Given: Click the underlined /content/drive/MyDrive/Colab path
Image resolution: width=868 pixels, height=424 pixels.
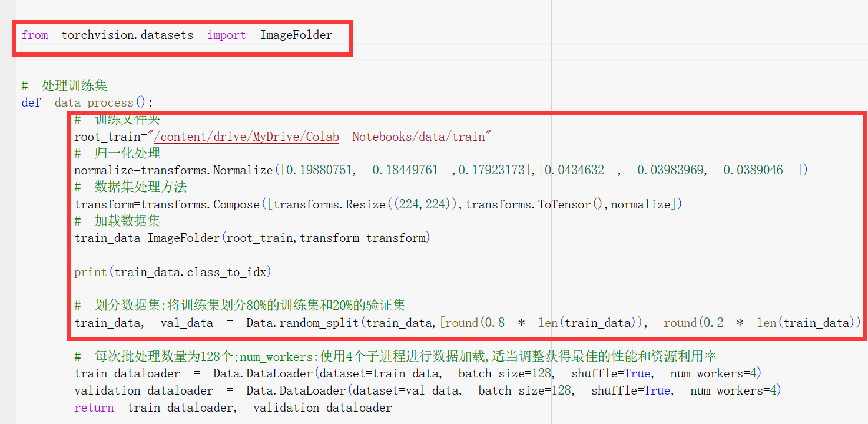Looking at the screenshot, I should [246, 137].
